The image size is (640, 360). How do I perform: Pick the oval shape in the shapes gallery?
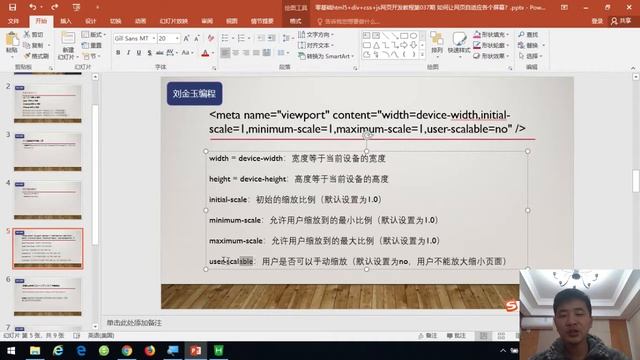click(x=413, y=36)
